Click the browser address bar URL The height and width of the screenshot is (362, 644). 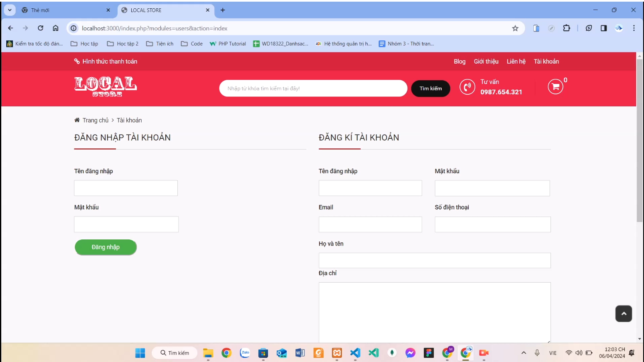tap(155, 28)
